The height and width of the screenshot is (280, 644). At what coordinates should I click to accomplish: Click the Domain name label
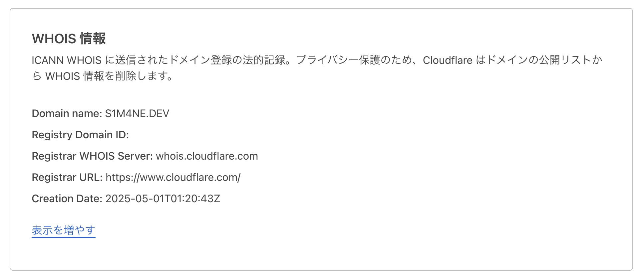pyautogui.click(x=67, y=114)
